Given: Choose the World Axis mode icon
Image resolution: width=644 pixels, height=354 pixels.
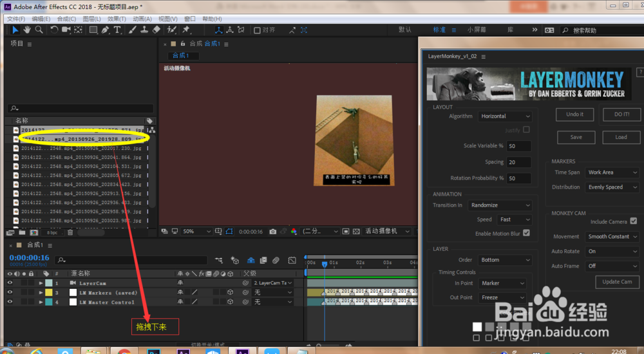Looking at the screenshot, I should pyautogui.click(x=230, y=30).
